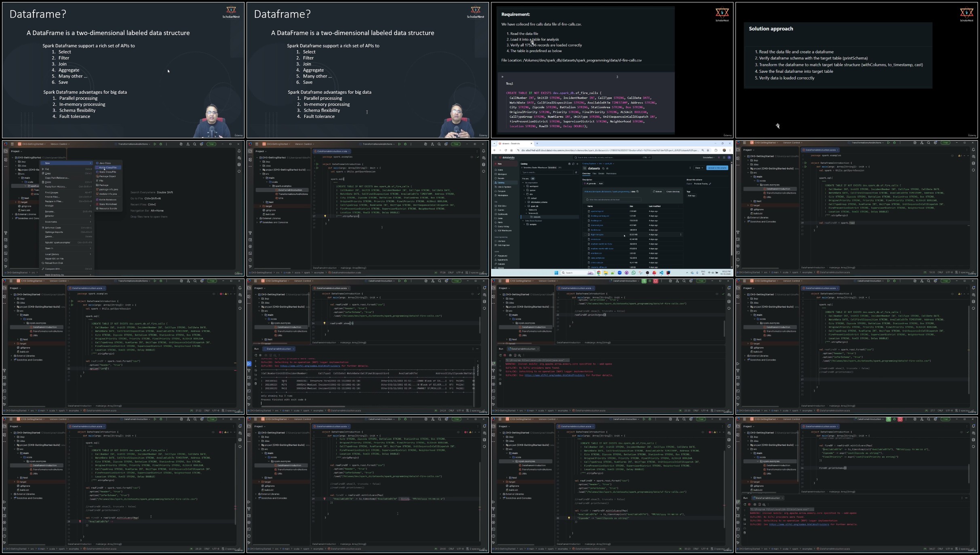
Task: Expand the Local History submenu in context menu
Action: click(53, 254)
